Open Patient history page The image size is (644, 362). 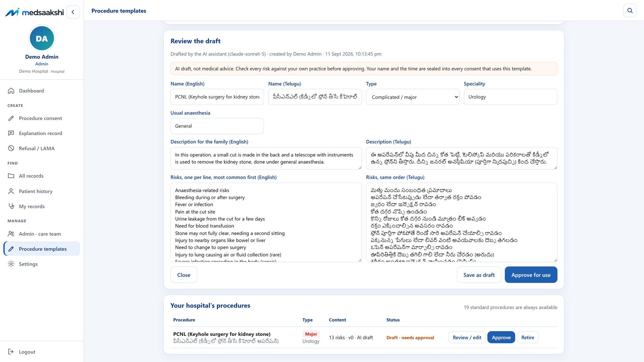pos(42,191)
